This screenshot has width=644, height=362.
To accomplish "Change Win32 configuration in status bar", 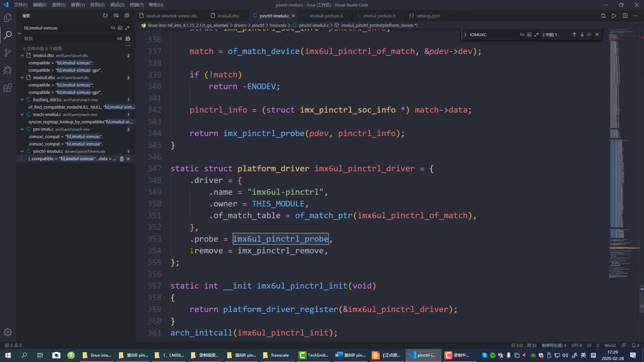I will (610, 345).
